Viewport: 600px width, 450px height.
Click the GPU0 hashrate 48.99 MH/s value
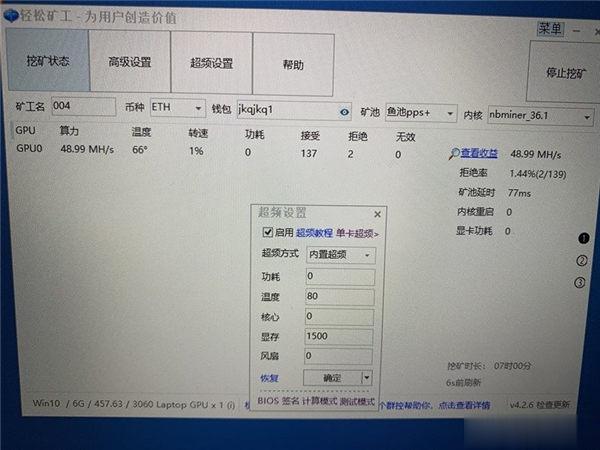pos(87,149)
